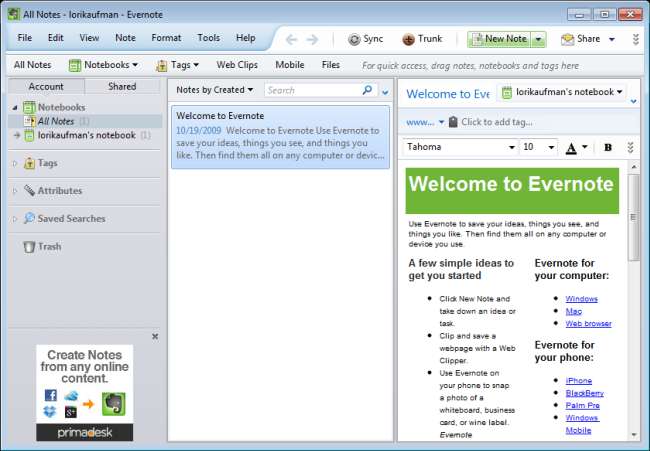The width and height of the screenshot is (650, 451).
Task: Open the Tahoma font family dropdown
Action: (x=512, y=147)
